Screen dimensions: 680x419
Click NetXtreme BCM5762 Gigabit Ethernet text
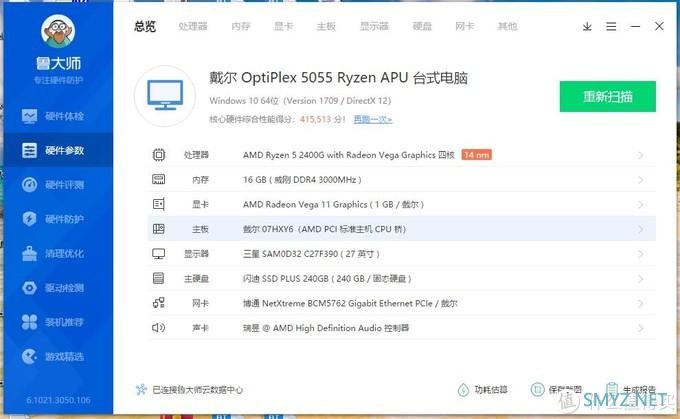point(350,303)
